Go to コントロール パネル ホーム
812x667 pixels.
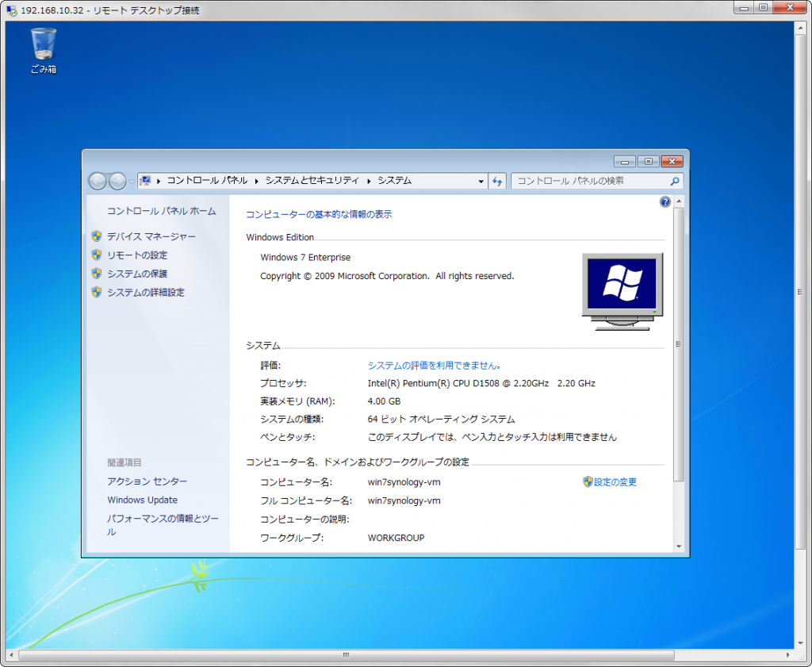[161, 211]
